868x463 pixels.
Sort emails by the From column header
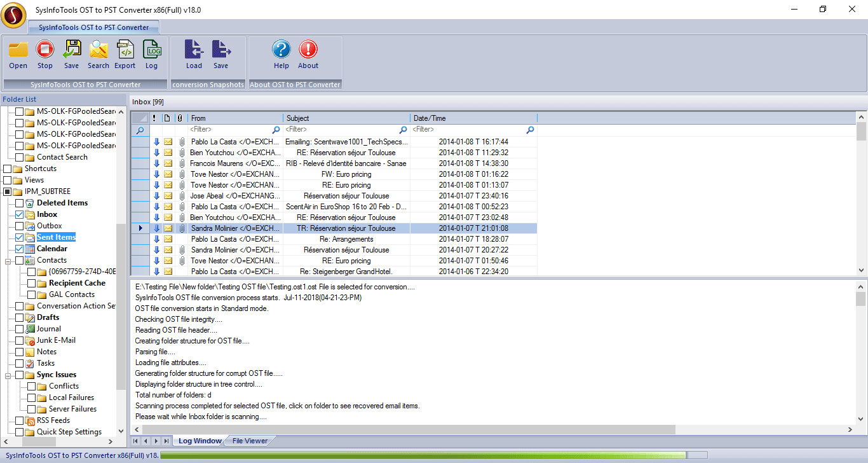click(236, 118)
